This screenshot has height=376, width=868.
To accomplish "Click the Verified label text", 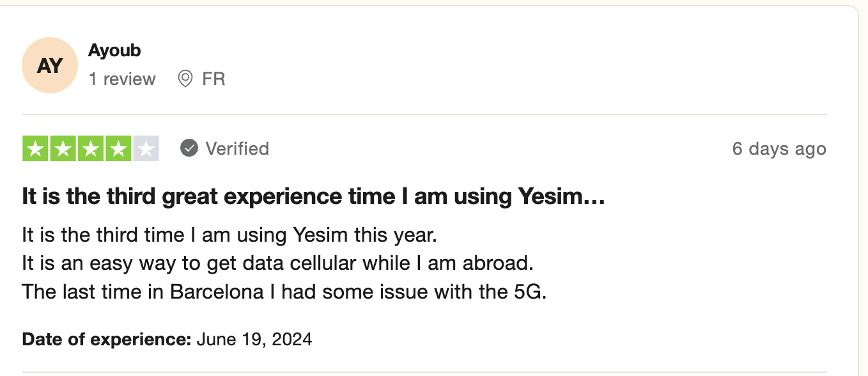I will click(x=237, y=148).
